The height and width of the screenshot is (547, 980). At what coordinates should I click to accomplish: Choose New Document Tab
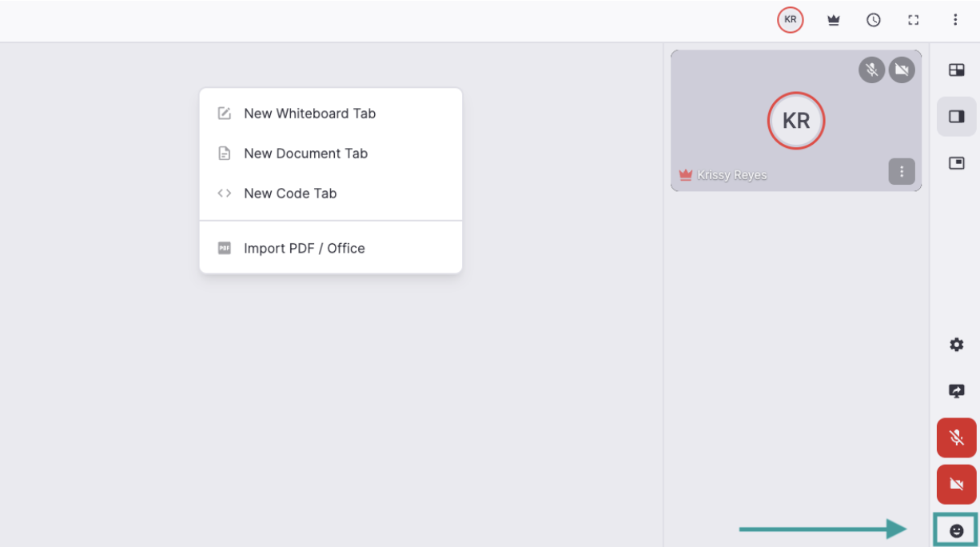(305, 154)
